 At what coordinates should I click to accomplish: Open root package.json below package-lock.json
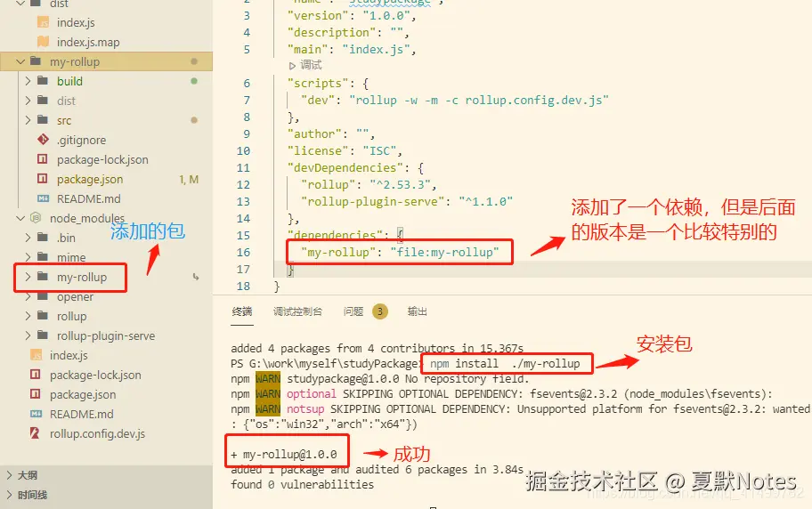[83, 395]
